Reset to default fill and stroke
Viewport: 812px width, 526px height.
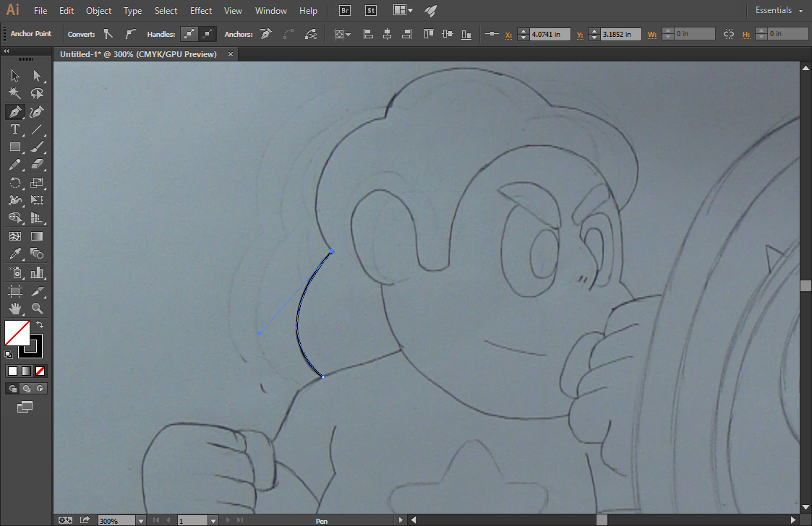9,355
